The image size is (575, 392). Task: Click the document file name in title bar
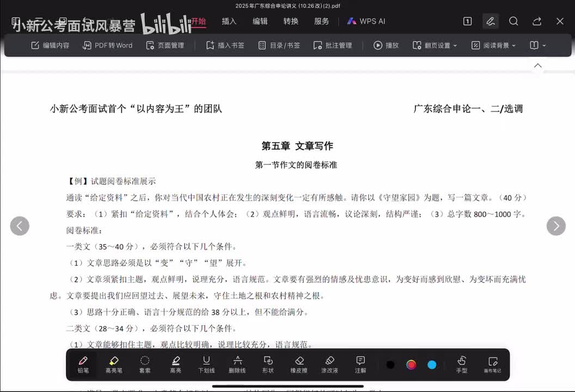click(287, 6)
